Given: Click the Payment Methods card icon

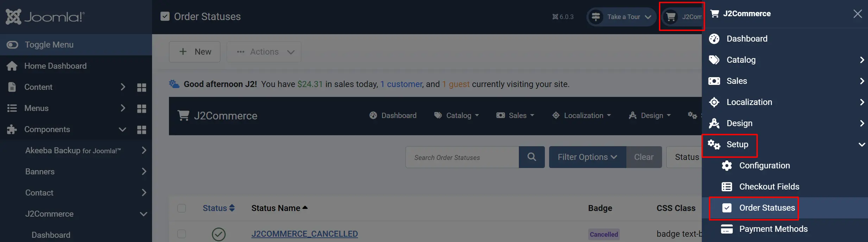Looking at the screenshot, I should [727, 229].
